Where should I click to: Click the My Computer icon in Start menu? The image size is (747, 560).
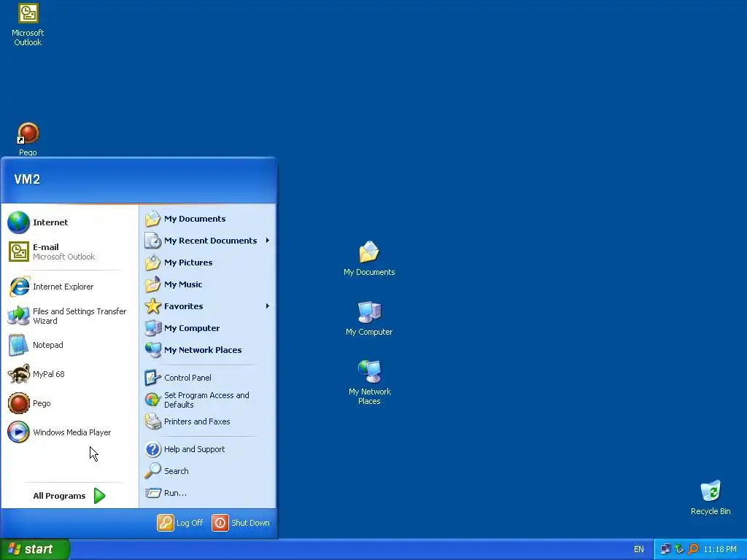click(x=153, y=328)
